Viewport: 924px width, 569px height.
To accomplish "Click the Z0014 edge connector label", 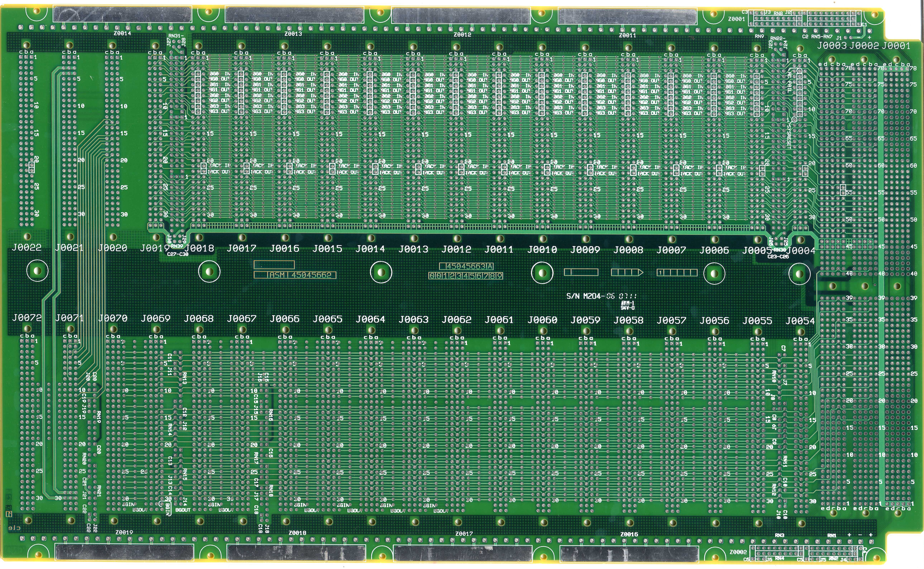I will pos(122,33).
